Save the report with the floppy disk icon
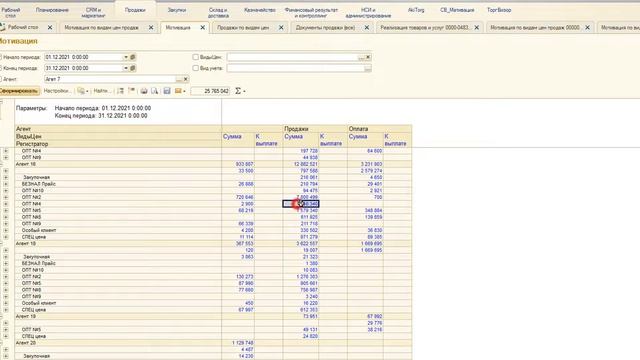 [167, 91]
